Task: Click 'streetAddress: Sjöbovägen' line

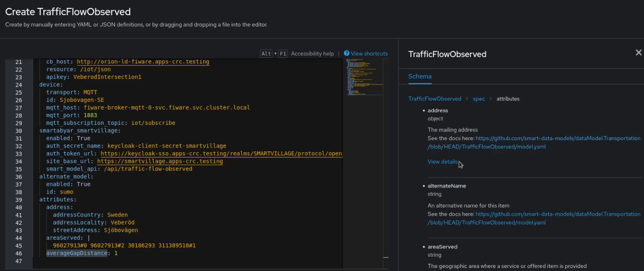Action: (95, 230)
